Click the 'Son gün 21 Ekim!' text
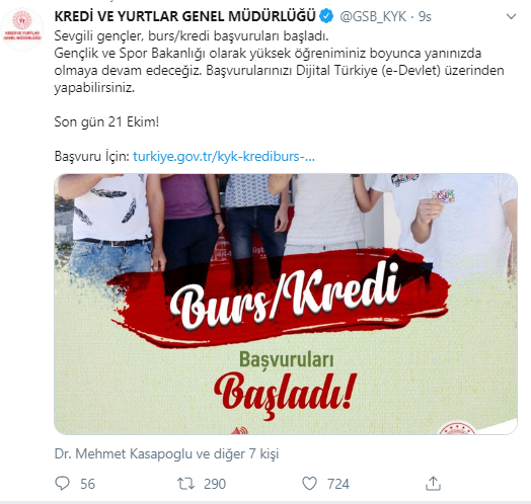This screenshot has width=531, height=504. tap(107, 122)
